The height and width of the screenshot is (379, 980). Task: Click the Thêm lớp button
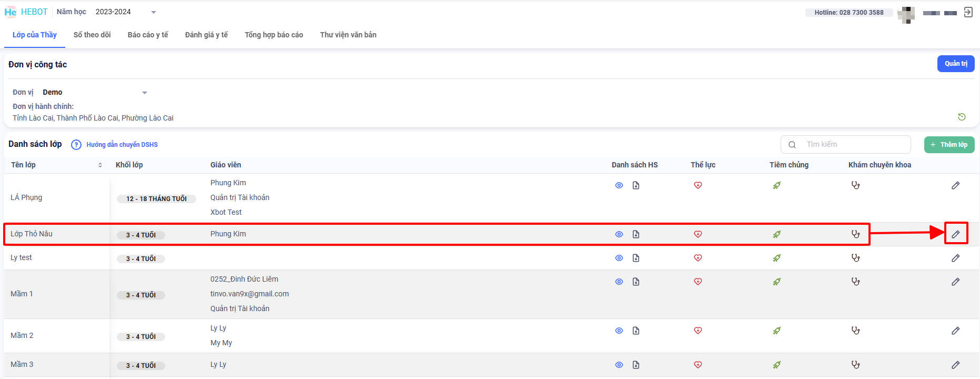(x=949, y=145)
